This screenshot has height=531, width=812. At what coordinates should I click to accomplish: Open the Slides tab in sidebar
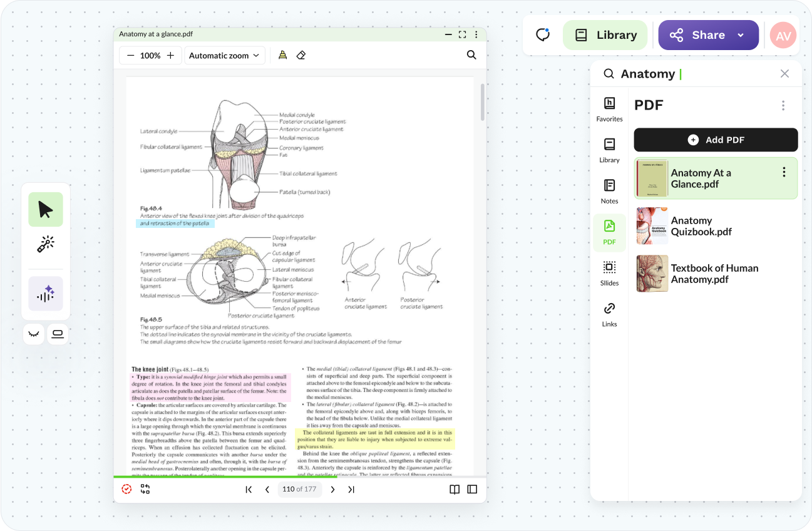[609, 273]
